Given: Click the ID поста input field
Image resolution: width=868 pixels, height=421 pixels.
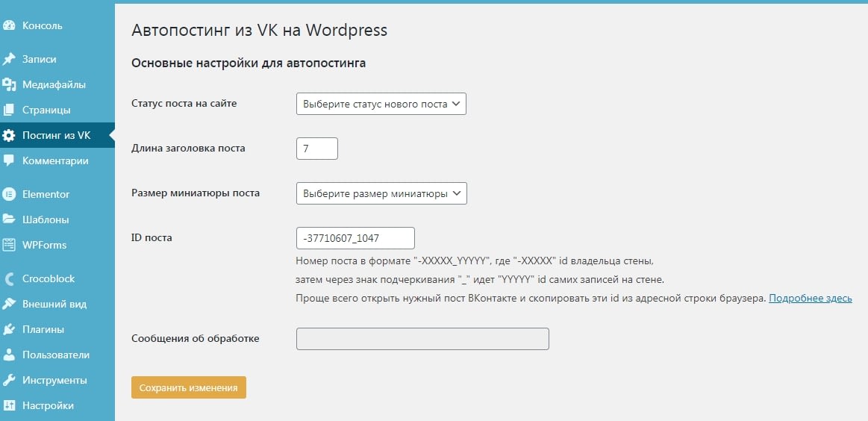Looking at the screenshot, I should pyautogui.click(x=355, y=238).
